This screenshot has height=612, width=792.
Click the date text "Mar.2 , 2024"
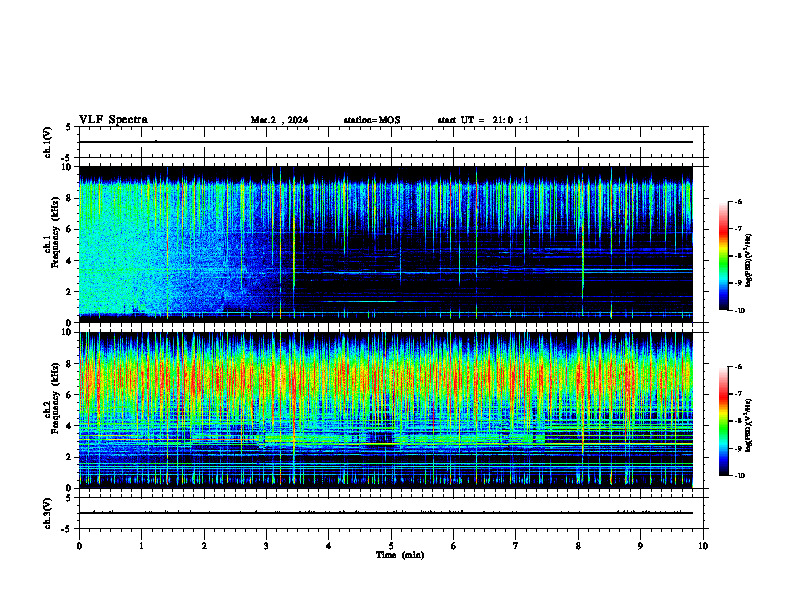coord(279,120)
